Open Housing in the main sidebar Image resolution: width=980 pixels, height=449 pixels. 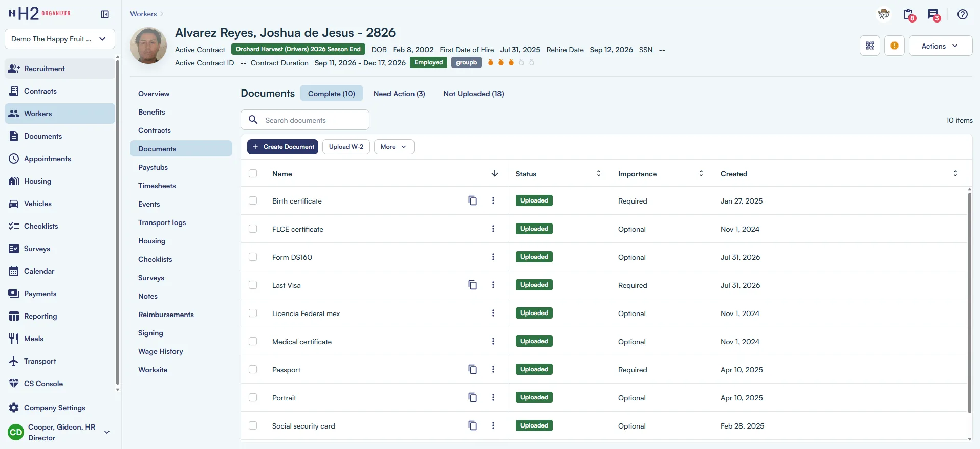click(x=60, y=181)
